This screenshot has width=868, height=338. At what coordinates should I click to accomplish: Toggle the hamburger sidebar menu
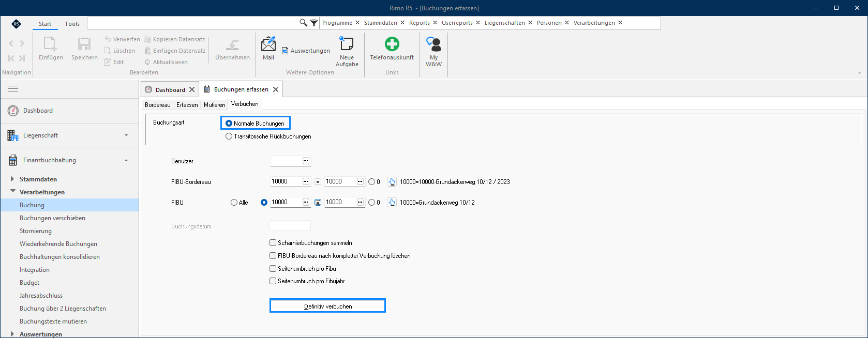point(13,89)
